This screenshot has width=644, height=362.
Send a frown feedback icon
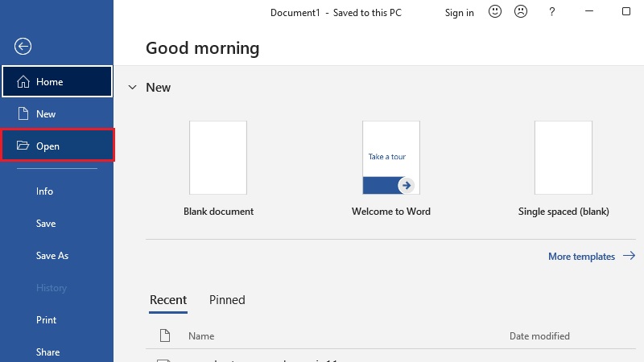coord(521,11)
